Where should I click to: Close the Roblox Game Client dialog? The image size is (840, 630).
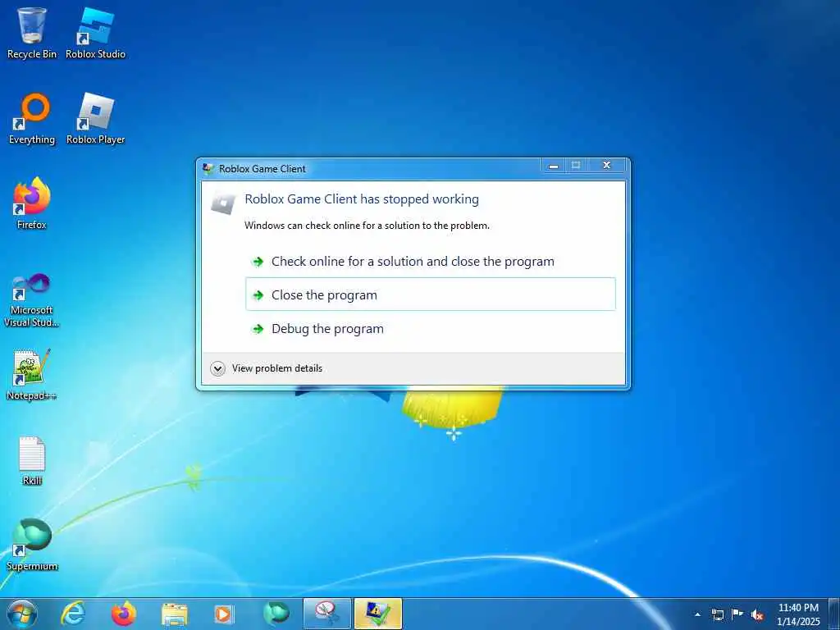pos(606,165)
